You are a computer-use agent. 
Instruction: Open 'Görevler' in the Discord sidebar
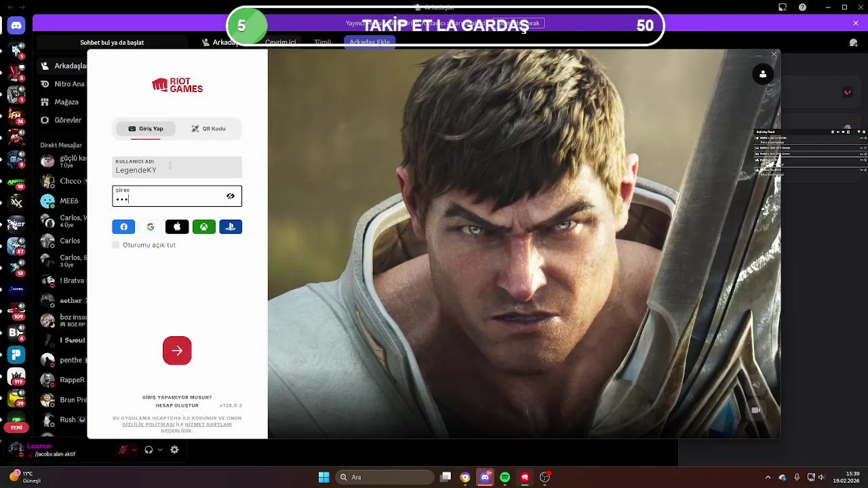[x=63, y=120]
